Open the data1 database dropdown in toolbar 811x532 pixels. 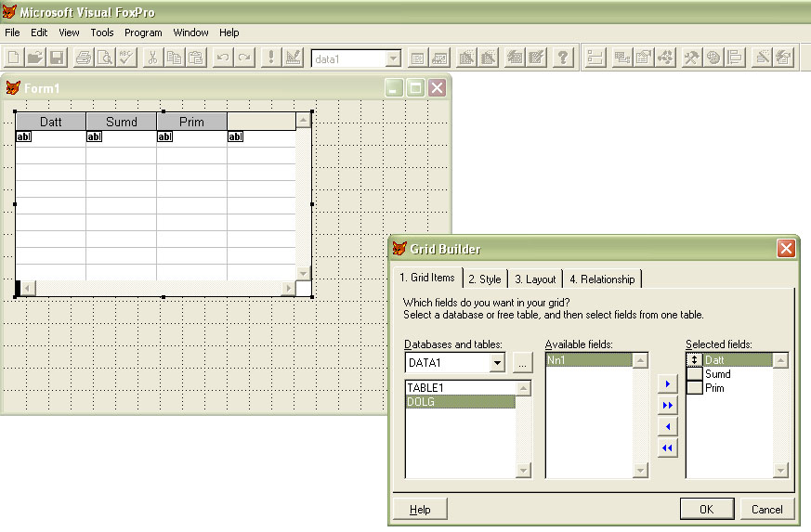click(393, 58)
